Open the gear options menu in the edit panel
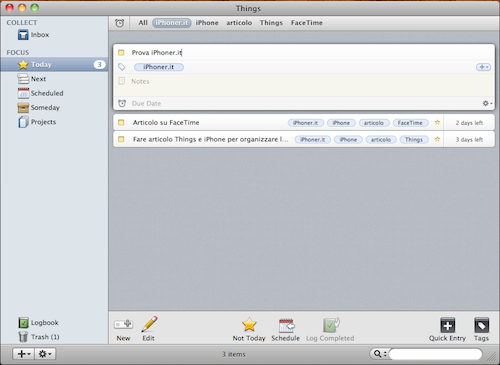500x365 pixels. tap(487, 103)
